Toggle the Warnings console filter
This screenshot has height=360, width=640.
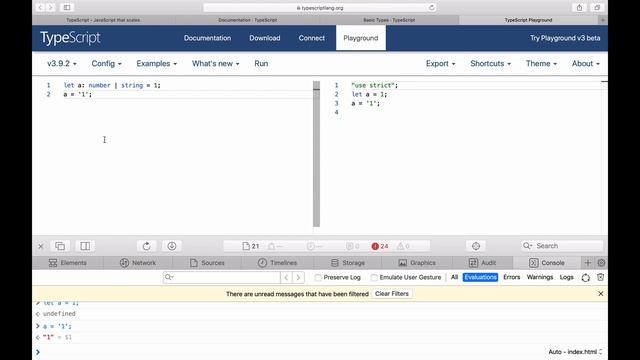click(x=540, y=277)
